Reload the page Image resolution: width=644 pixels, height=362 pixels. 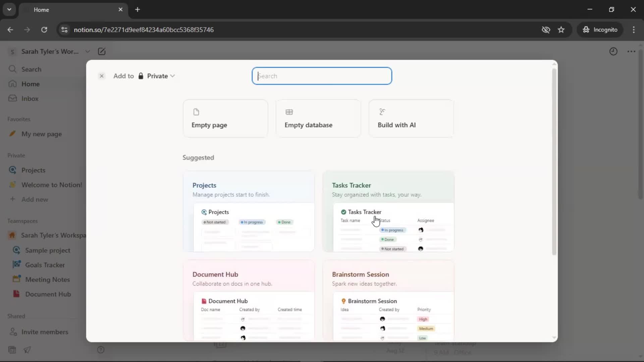point(44,30)
